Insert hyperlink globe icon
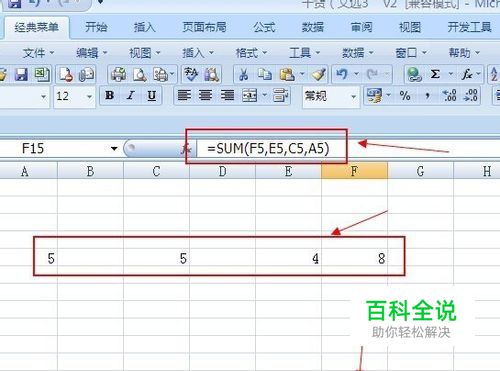The width and height of the screenshot is (500, 371). point(414,74)
